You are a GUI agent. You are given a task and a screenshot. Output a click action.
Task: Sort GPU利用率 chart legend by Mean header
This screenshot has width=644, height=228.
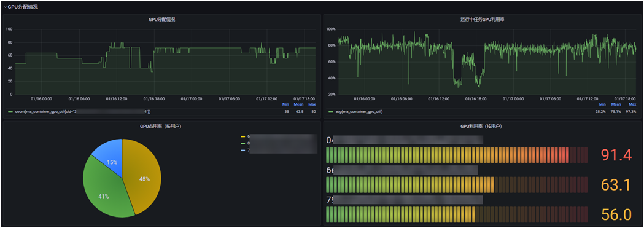coord(616,104)
